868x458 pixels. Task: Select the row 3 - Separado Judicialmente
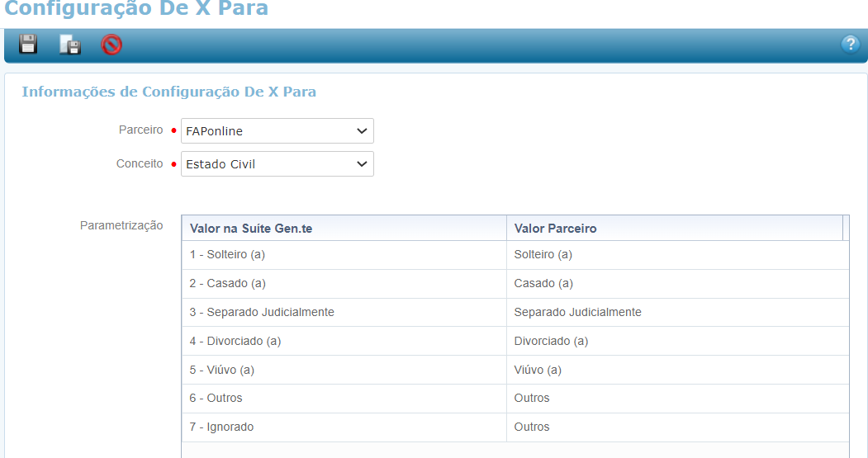(x=515, y=313)
